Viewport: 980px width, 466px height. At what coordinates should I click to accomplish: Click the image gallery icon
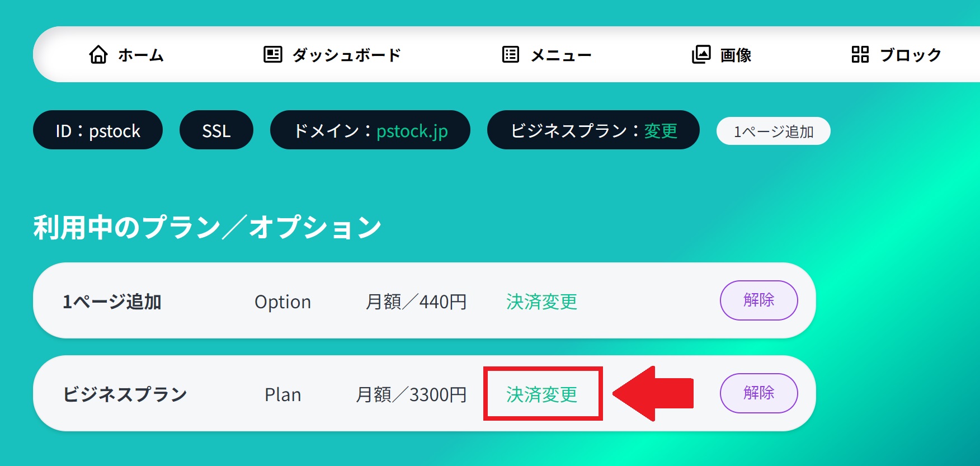tap(701, 54)
